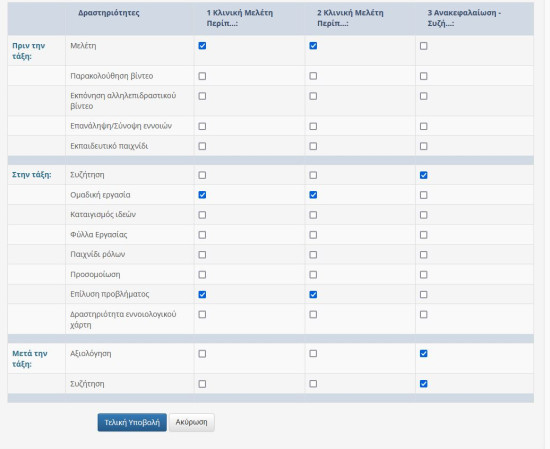Screen dimensions: 550x449
Task: Uncheck Στην τάξη Συζήτηση for column 3
Action: coord(423,175)
